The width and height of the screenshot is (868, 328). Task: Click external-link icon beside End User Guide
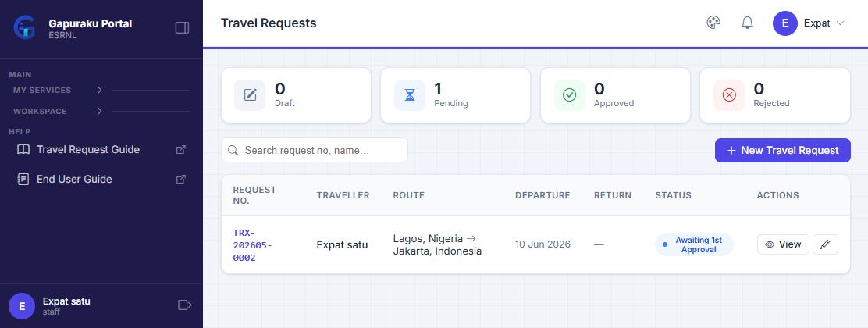tap(180, 180)
